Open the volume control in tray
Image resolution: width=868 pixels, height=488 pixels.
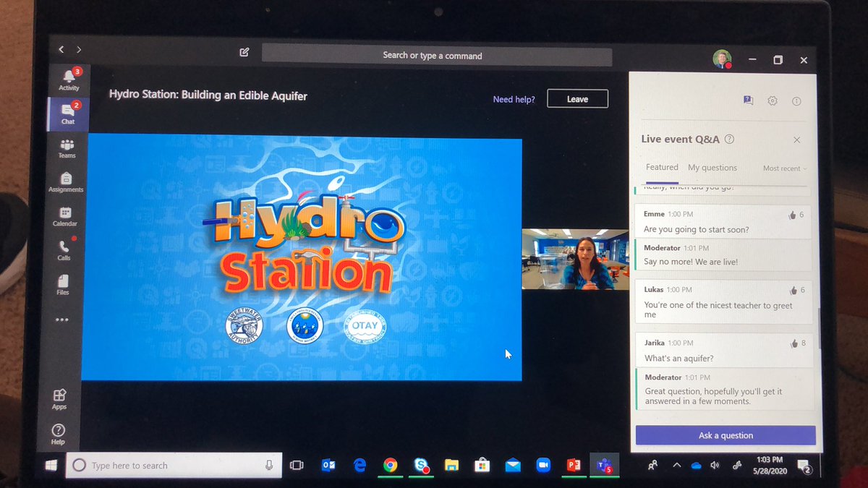(x=715, y=465)
